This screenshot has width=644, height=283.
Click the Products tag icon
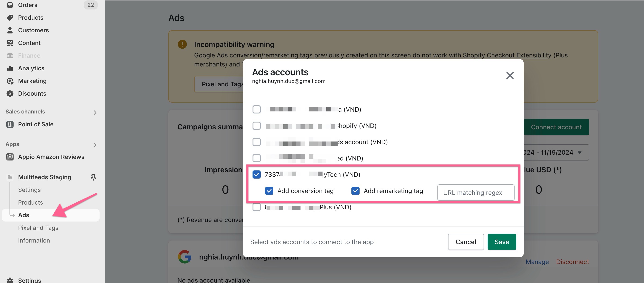[x=10, y=17]
